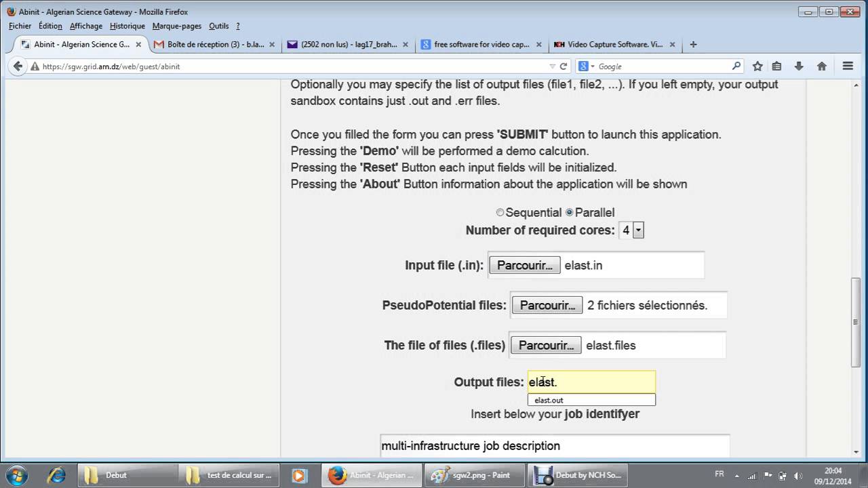The image size is (868, 488).
Task: Click the Firefox Abinit taskbar button
Action: point(371,475)
